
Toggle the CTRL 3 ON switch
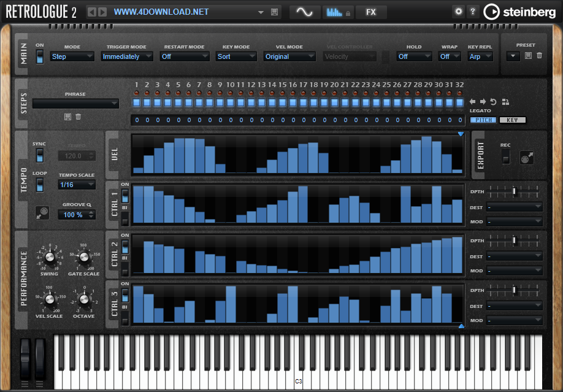pos(125,295)
